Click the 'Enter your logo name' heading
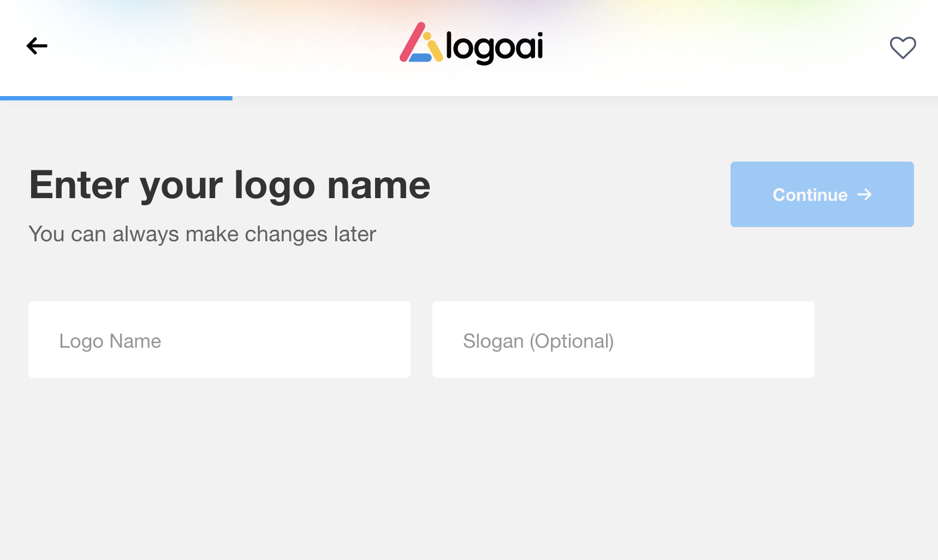Image resolution: width=938 pixels, height=560 pixels. pos(230,185)
